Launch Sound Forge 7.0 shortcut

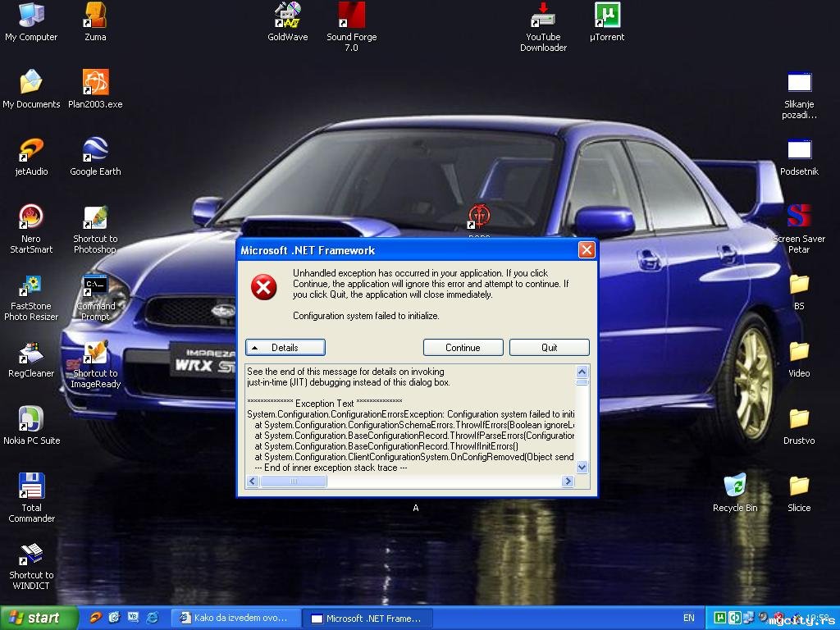pyautogui.click(x=351, y=27)
